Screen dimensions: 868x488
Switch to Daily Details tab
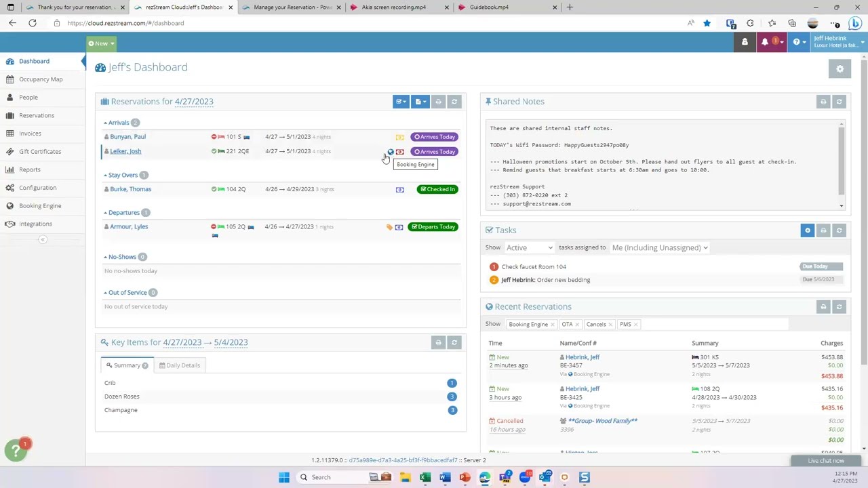180,365
